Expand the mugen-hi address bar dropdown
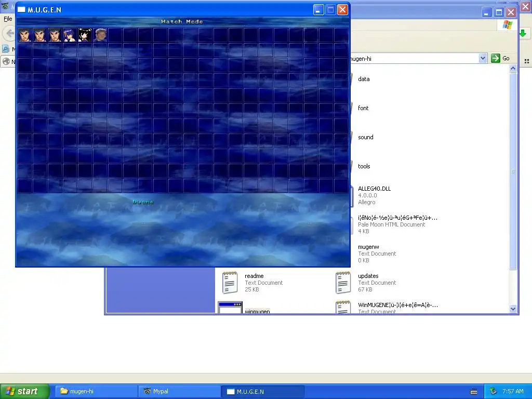The width and height of the screenshot is (532, 399). (x=483, y=58)
